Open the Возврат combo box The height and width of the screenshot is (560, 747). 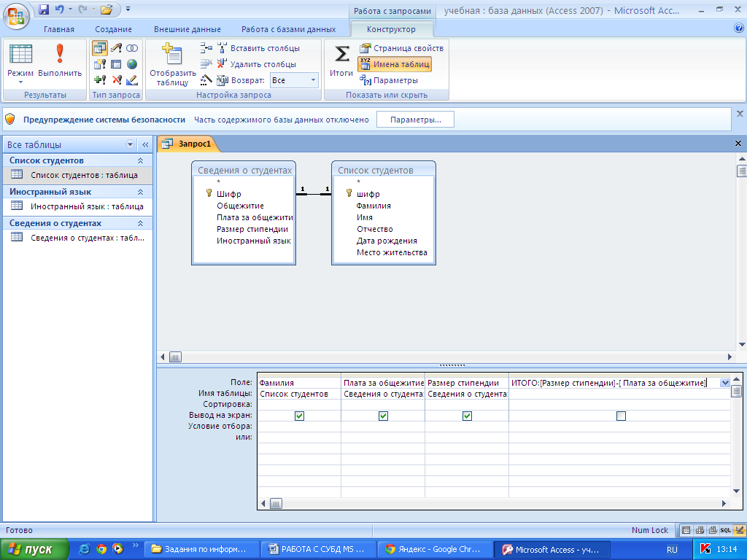(x=294, y=80)
